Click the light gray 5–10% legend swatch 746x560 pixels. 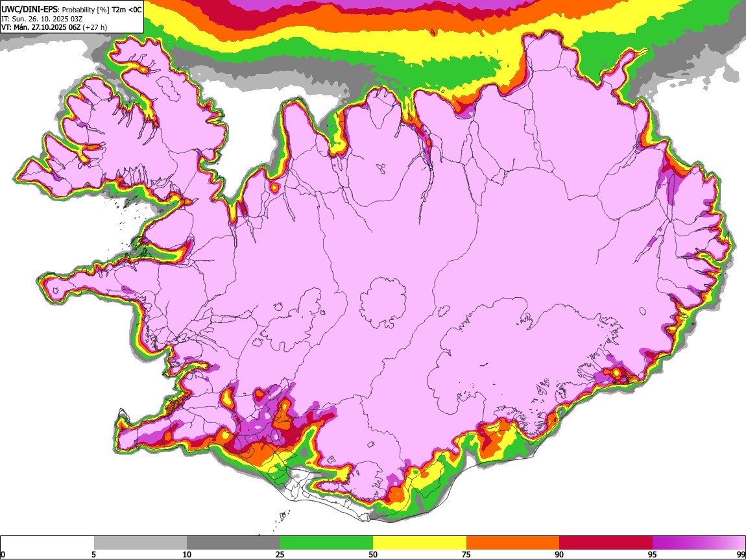140,543
